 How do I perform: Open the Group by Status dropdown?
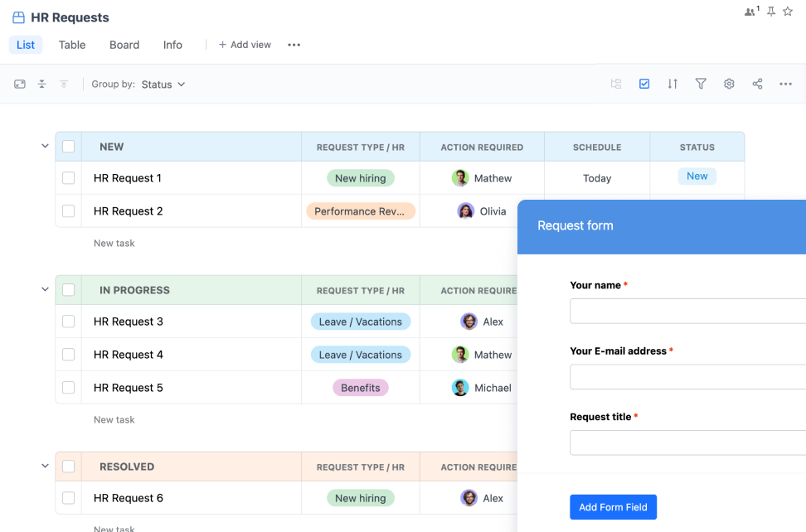coord(163,85)
